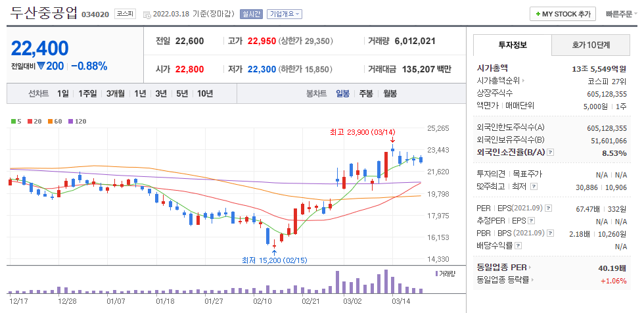644x313 pixels.
Task: Click the purple 거래량 legend marker
Action: pos(436,273)
